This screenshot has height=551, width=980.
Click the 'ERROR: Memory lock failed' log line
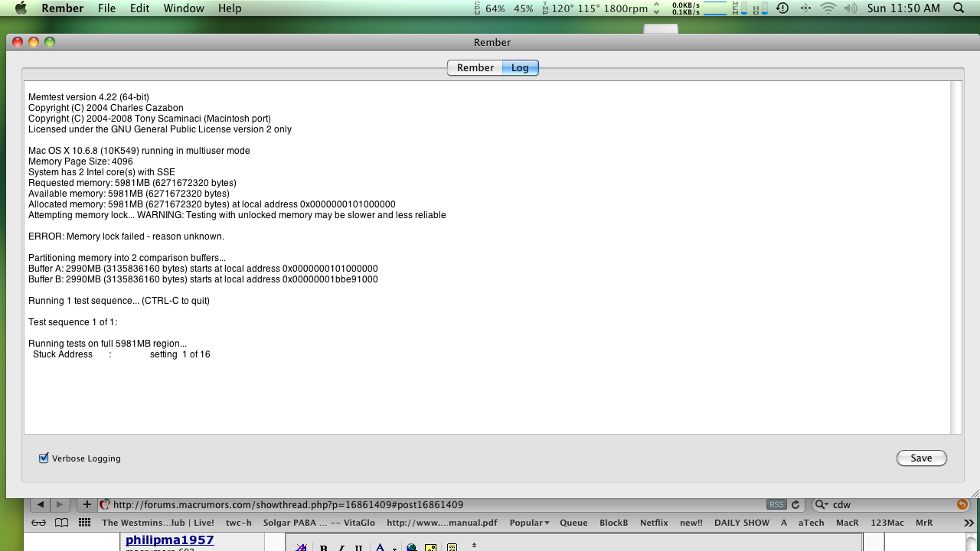click(126, 236)
